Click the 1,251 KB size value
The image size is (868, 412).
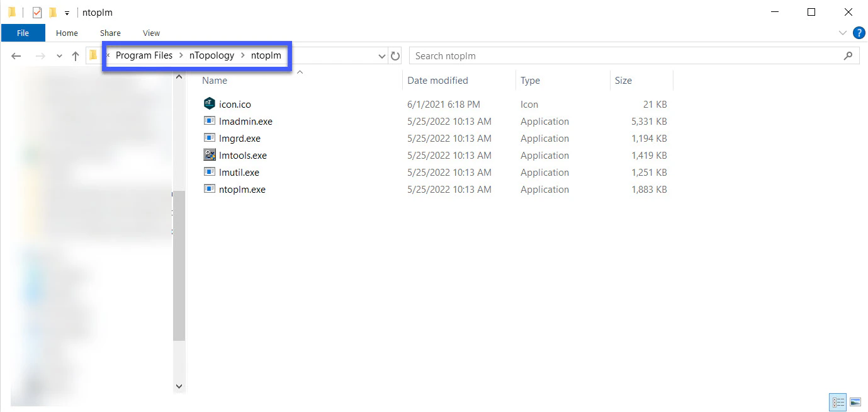coord(649,173)
